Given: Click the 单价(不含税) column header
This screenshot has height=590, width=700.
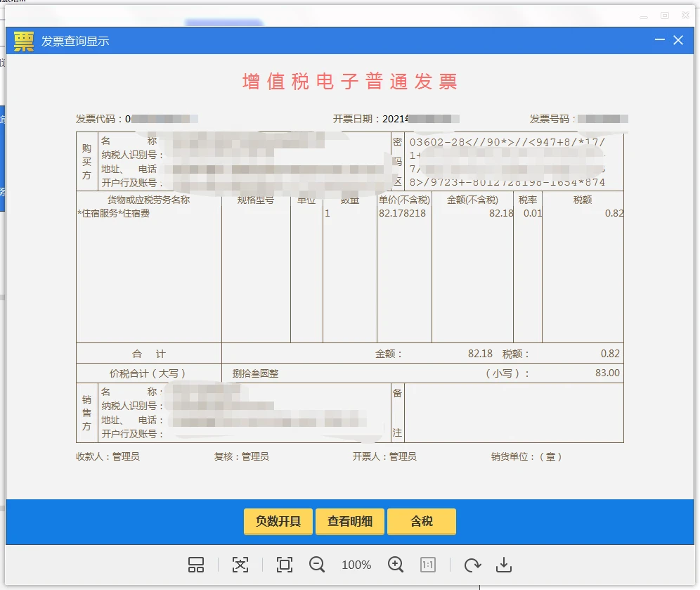Looking at the screenshot, I should (404, 200).
